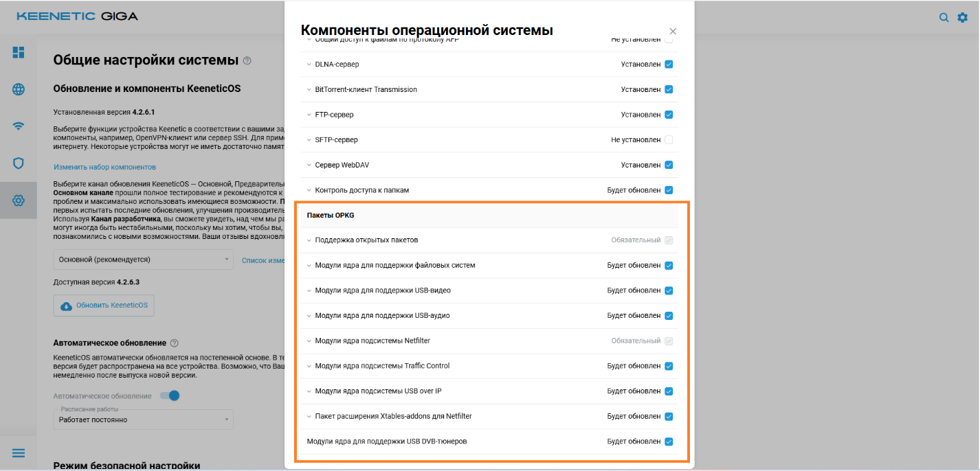Click the Модули ядра для поддержки USB DVB-тюнеров label
980x471 pixels.
tap(387, 441)
